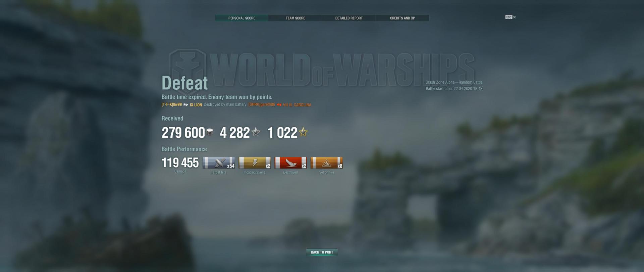Click the silver credits coin icon

(x=210, y=132)
